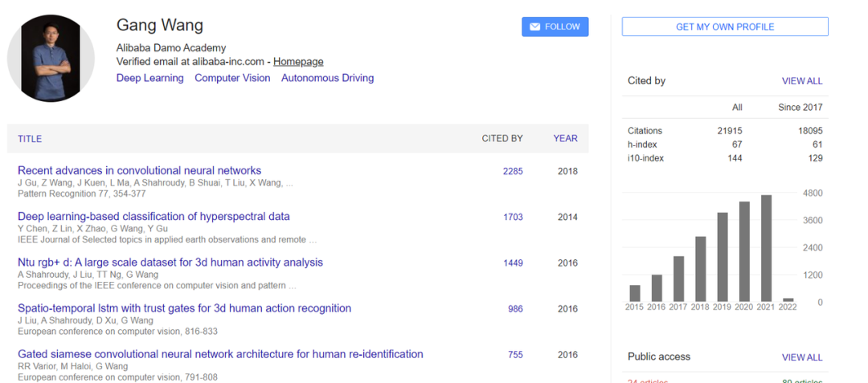The width and height of the screenshot is (868, 383).
Task: Open the Ntu rgb+d dataset paper
Action: pyautogui.click(x=170, y=262)
